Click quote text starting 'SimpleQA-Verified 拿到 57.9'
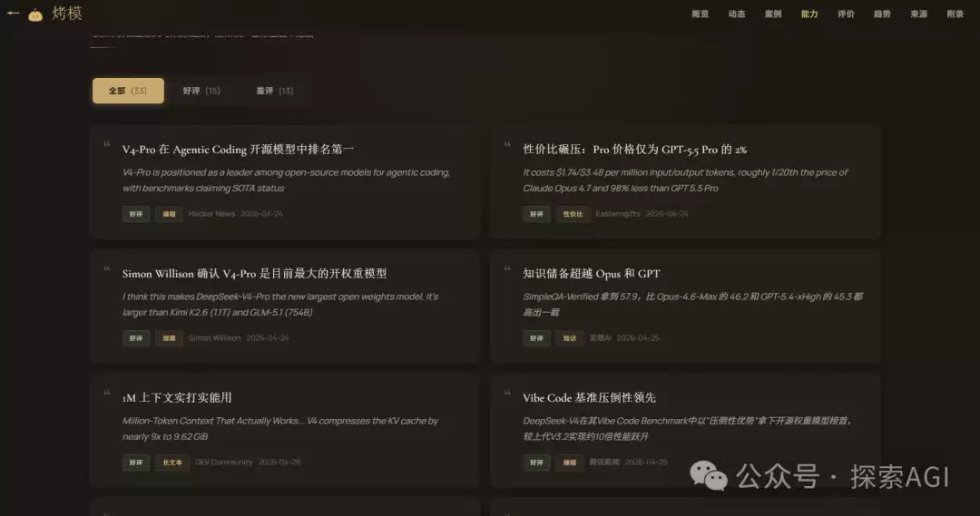Viewport: 980px width, 516px height. tap(692, 304)
